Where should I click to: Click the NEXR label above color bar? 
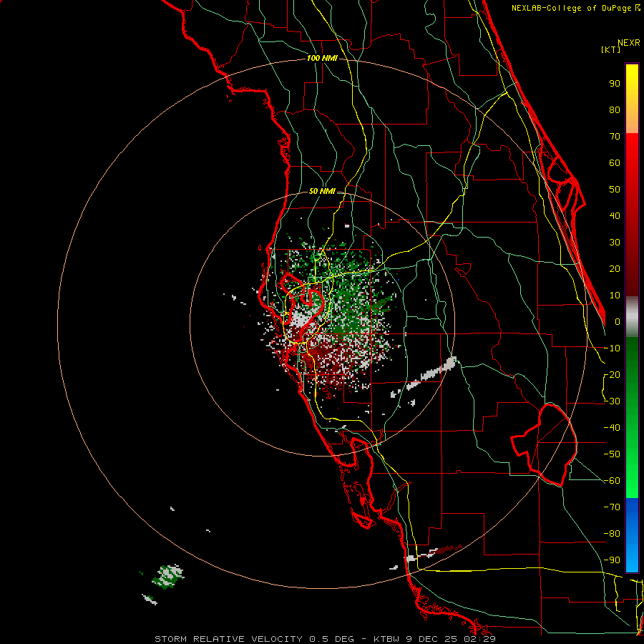pyautogui.click(x=629, y=43)
